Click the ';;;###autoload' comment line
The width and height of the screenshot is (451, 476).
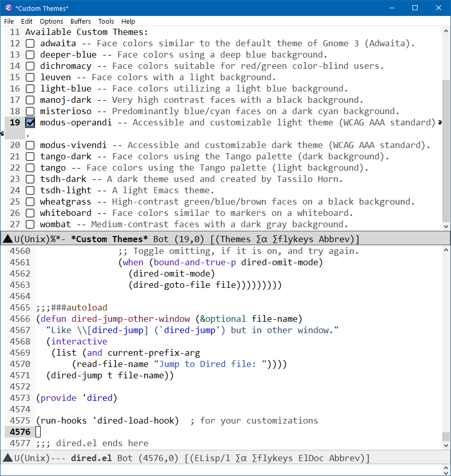tap(71, 307)
